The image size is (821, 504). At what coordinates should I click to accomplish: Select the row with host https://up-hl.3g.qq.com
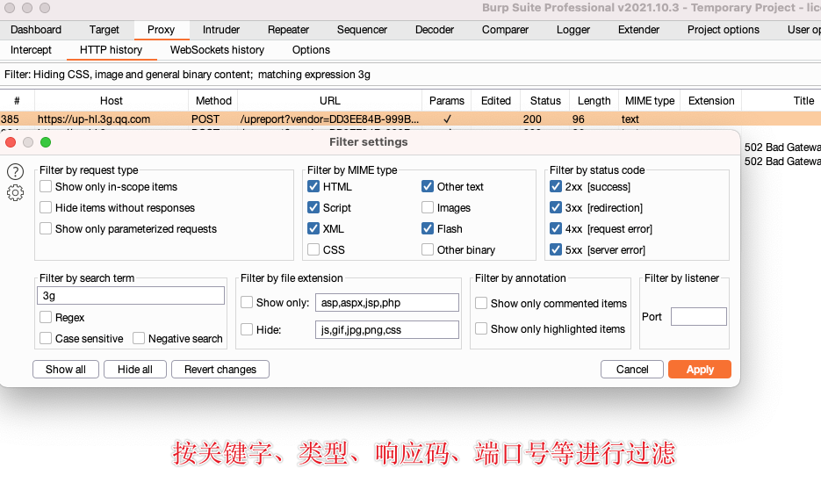click(411, 119)
